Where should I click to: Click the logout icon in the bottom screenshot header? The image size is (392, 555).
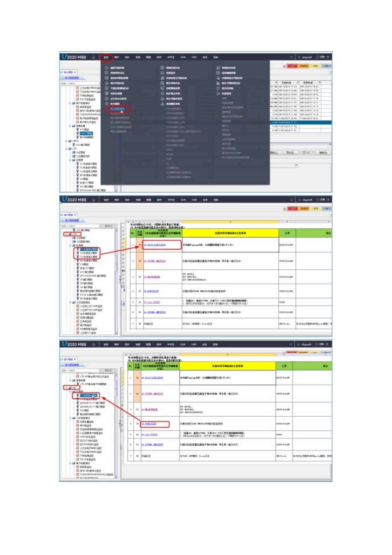pyautogui.click(x=317, y=344)
